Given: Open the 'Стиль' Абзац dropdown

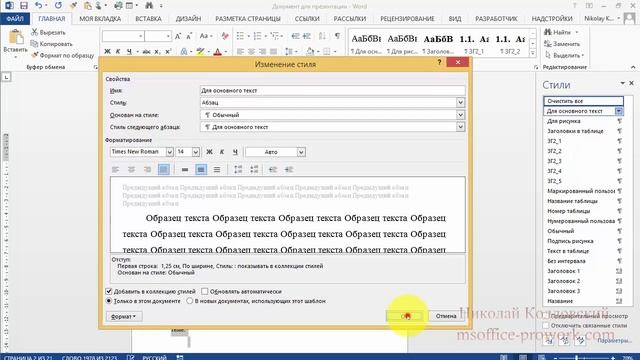Looking at the screenshot, I should pos(460,102).
